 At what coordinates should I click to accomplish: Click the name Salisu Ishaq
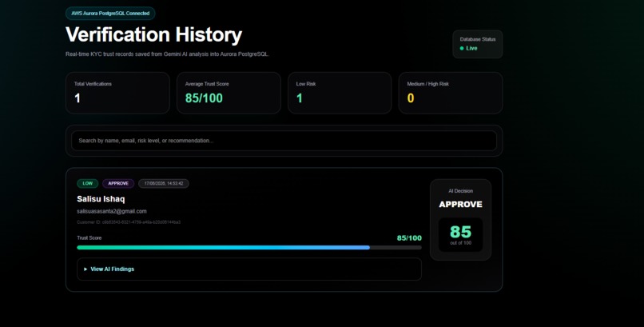pos(101,199)
